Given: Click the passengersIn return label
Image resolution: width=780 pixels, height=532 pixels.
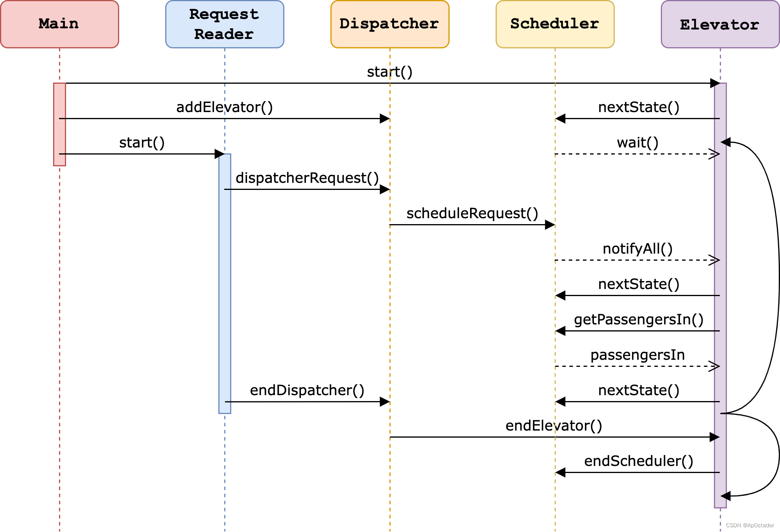Looking at the screenshot, I should pos(638,355).
